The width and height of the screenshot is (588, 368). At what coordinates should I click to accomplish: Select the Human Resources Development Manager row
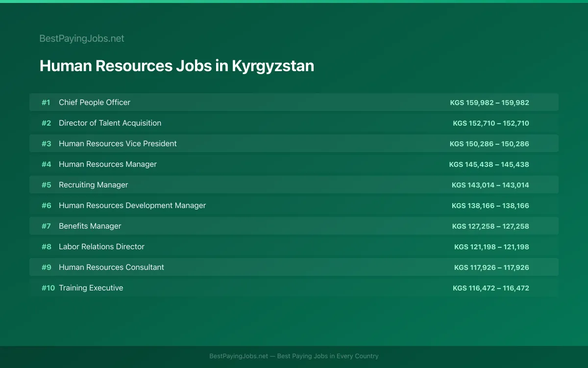point(294,205)
